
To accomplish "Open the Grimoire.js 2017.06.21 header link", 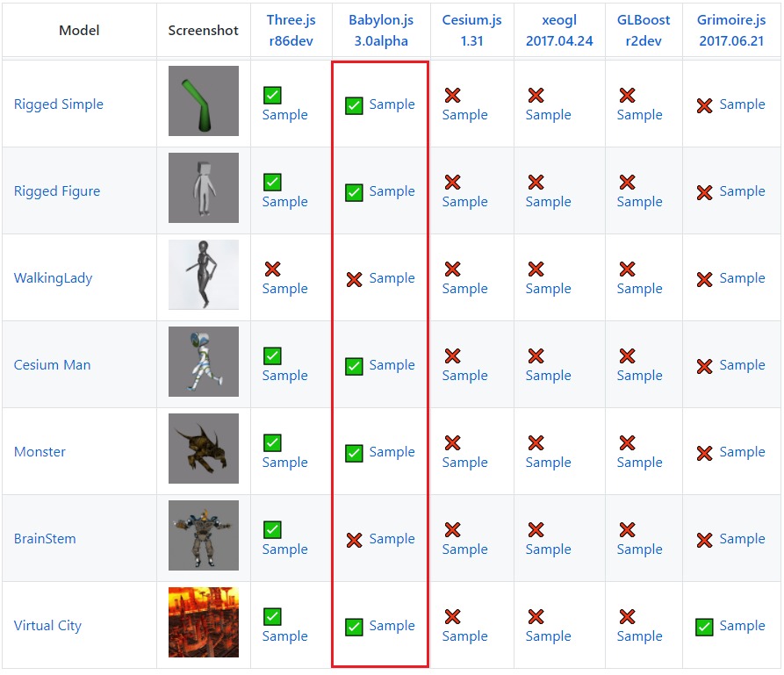I will point(731,30).
